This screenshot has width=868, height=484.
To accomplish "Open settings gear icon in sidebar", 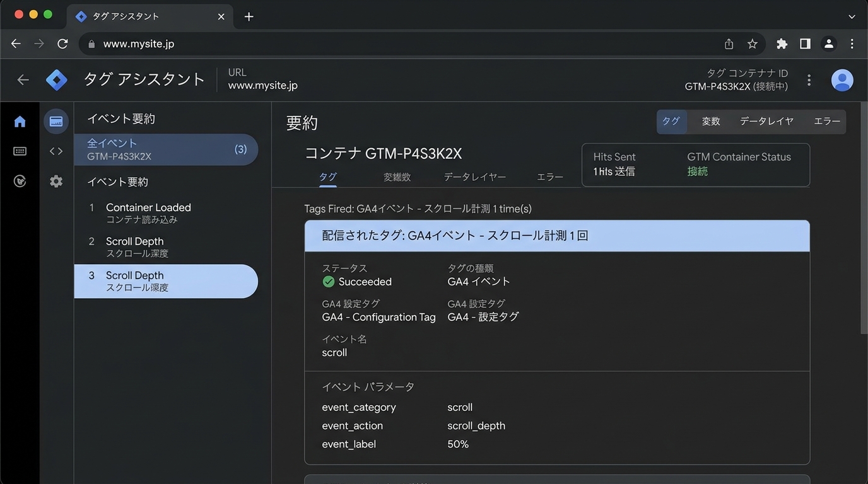I will 56,181.
